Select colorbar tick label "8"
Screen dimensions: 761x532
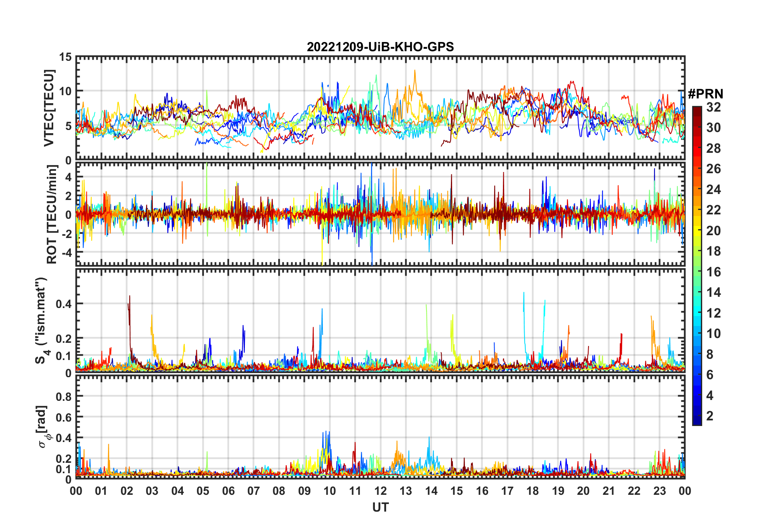(710, 354)
